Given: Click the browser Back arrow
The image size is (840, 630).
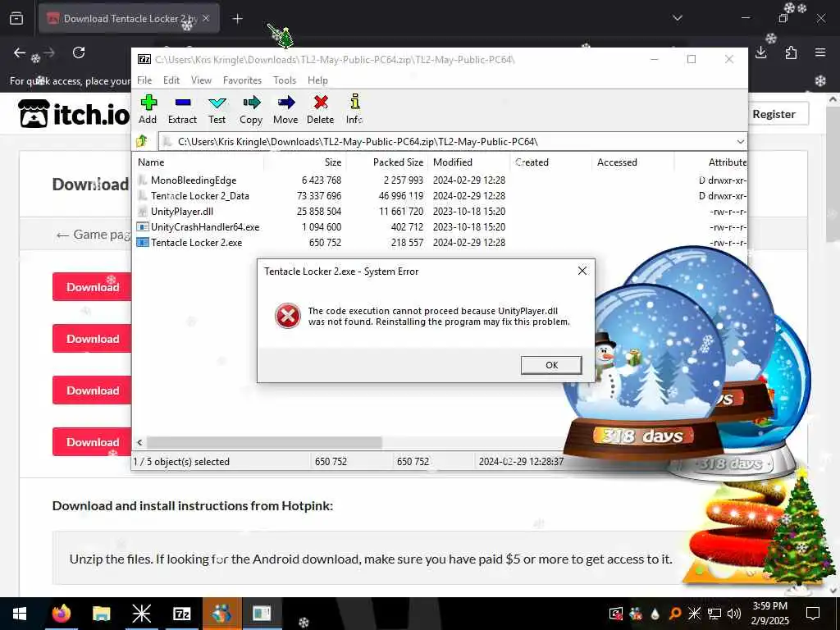Looking at the screenshot, I should tap(20, 52).
